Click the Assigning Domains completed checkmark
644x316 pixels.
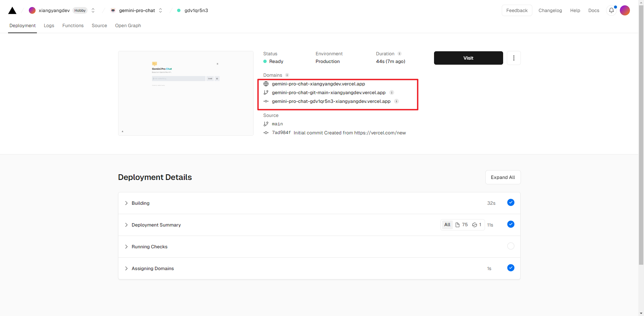[x=511, y=268]
